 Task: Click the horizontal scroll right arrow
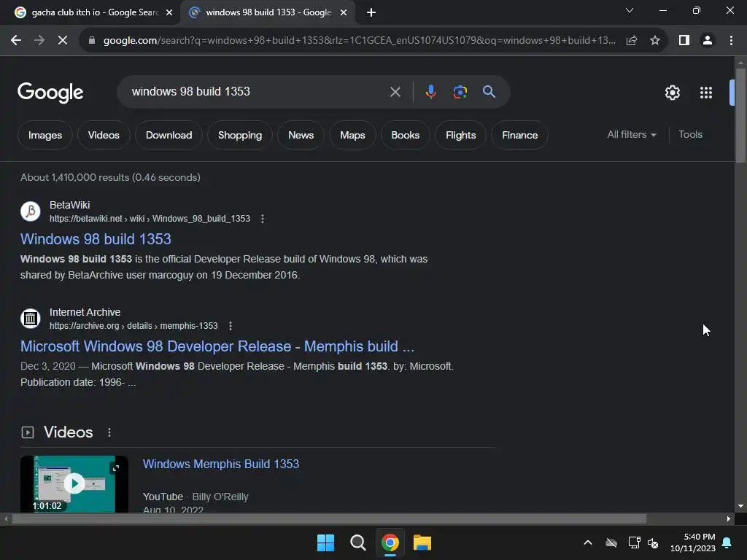coord(729,519)
